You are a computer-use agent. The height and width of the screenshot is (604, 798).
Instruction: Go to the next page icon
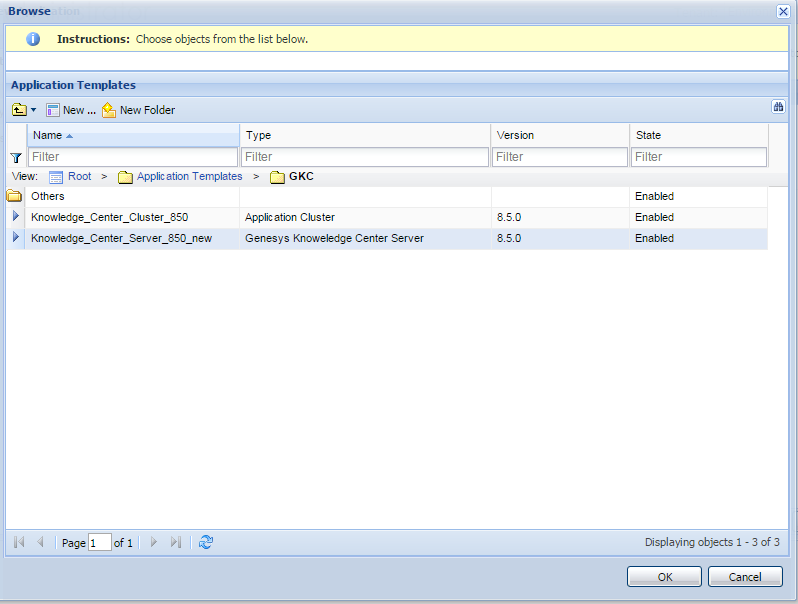pos(154,542)
